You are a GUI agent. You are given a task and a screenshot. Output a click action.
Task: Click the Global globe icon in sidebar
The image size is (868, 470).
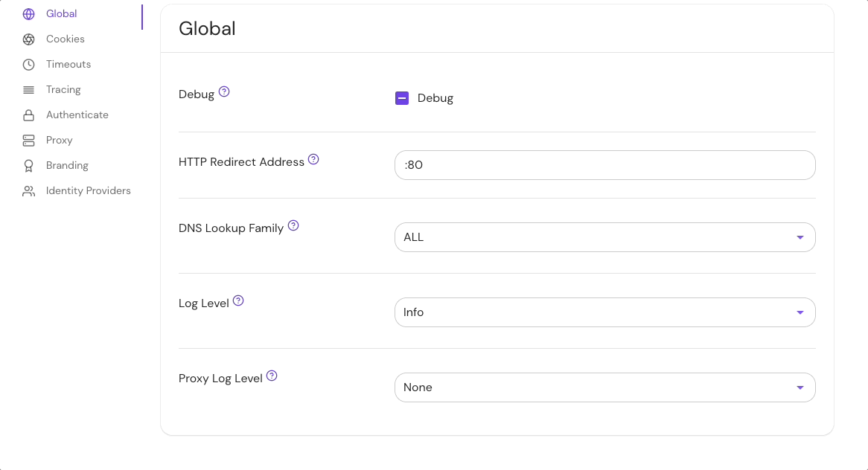(28, 14)
